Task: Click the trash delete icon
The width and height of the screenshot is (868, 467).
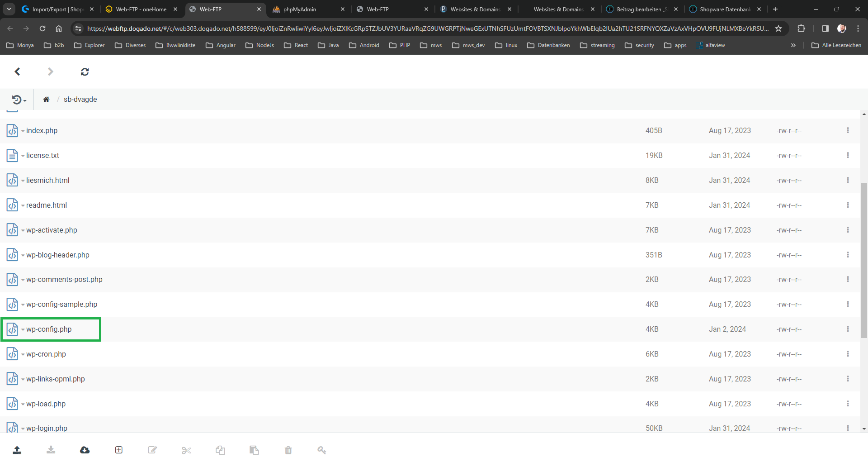Action: pos(288,450)
